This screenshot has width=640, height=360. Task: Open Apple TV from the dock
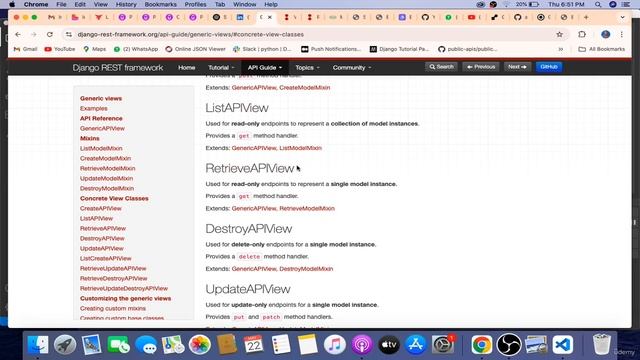[x=389, y=345]
